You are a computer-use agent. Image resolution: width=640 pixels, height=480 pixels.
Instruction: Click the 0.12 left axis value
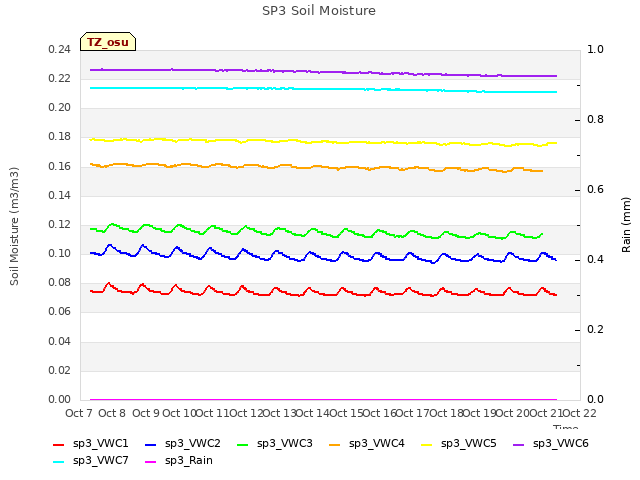[x=60, y=224]
